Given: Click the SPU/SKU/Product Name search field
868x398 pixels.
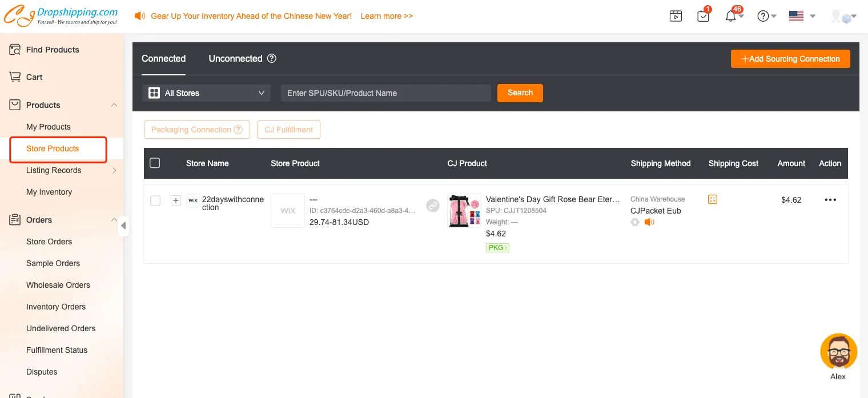Looking at the screenshot, I should [x=385, y=93].
